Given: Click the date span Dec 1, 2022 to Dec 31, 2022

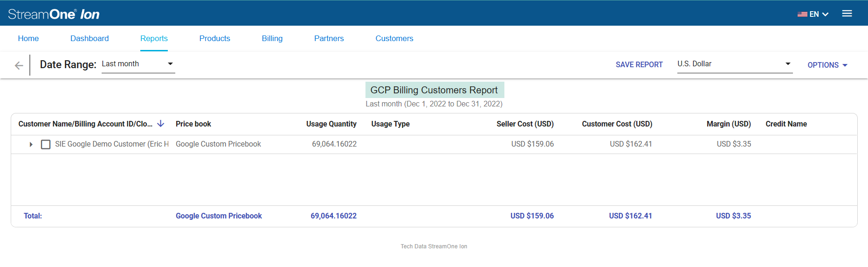Looking at the screenshot, I should coord(453,104).
